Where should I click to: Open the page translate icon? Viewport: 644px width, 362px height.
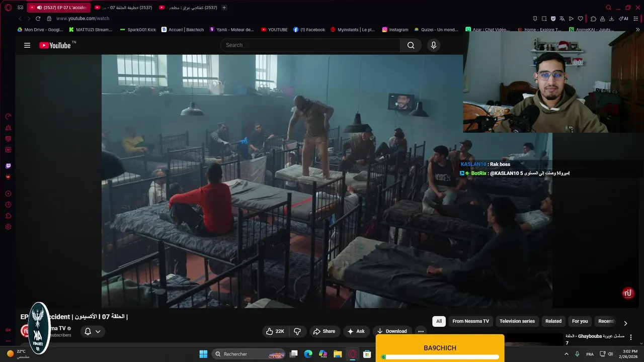562,19
